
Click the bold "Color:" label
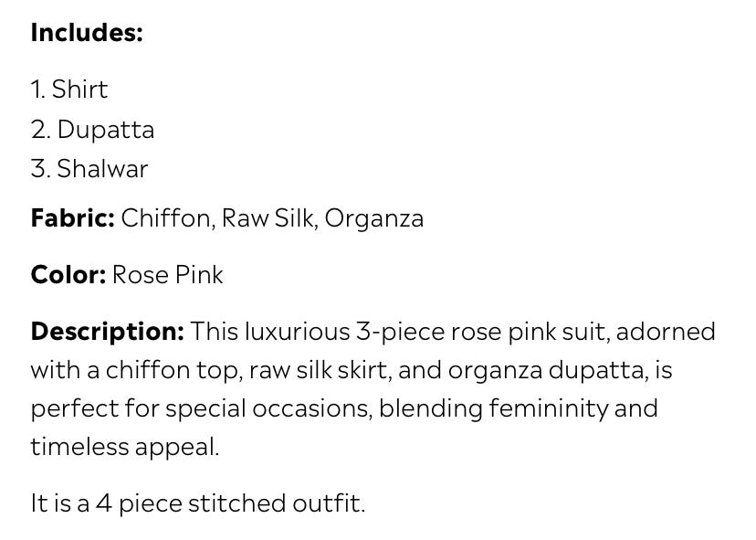[68, 275]
